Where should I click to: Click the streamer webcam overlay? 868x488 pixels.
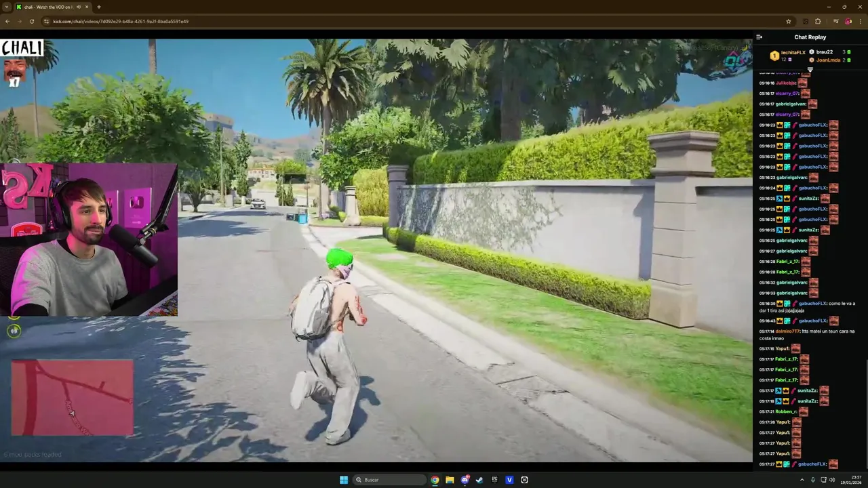(x=89, y=240)
